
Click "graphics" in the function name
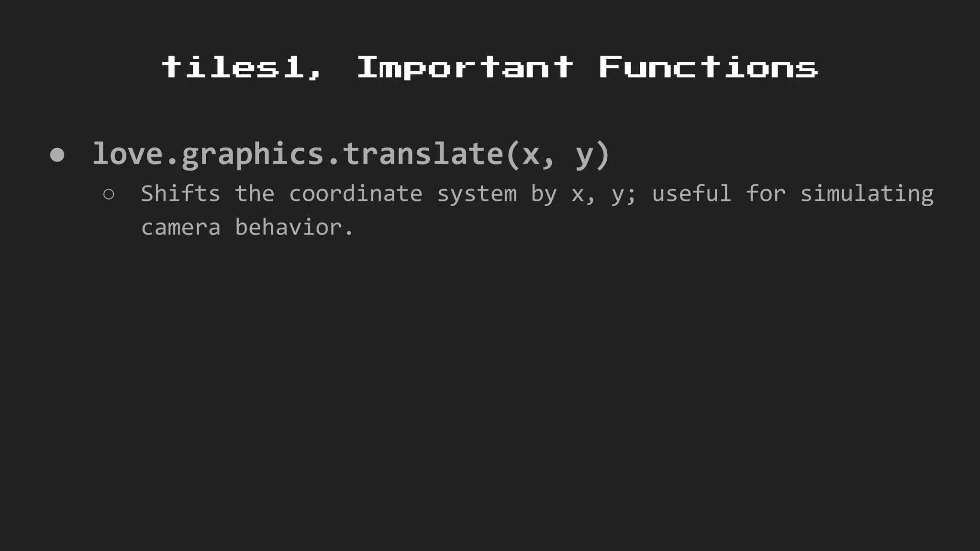pos(252,154)
